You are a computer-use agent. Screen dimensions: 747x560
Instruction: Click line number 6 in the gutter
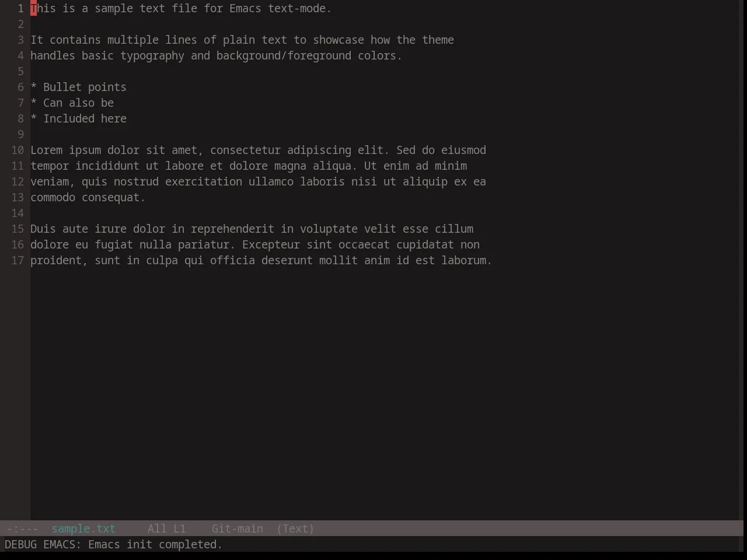[20, 87]
